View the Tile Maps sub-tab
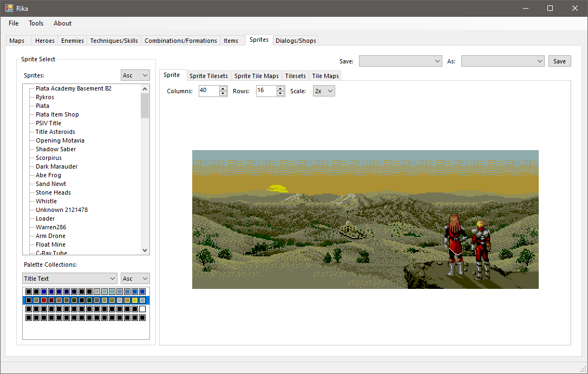 click(325, 76)
